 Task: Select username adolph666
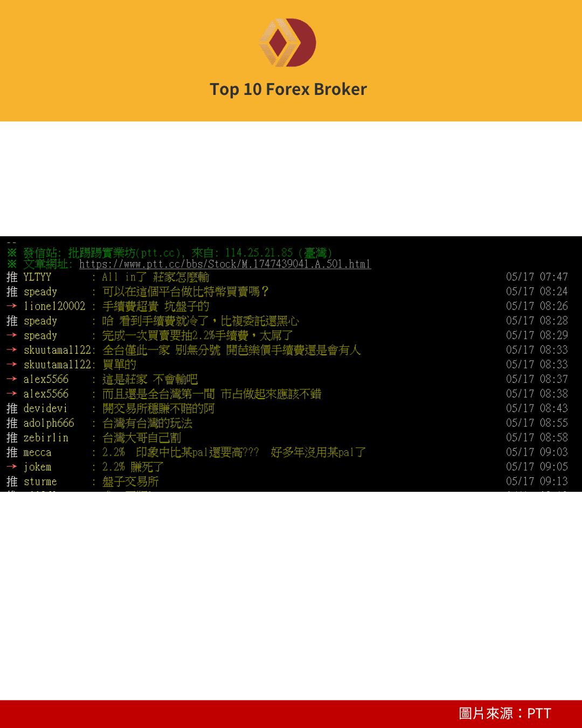pyautogui.click(x=48, y=423)
